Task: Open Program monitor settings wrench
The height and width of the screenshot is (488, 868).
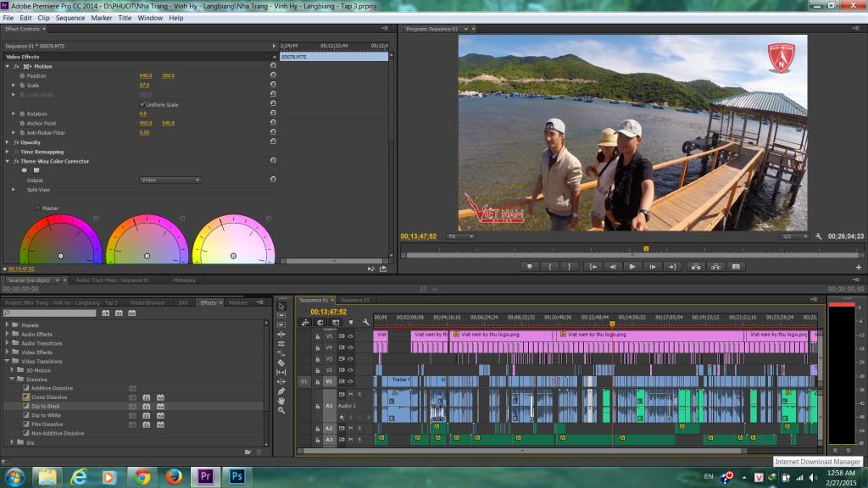Action: [819, 236]
